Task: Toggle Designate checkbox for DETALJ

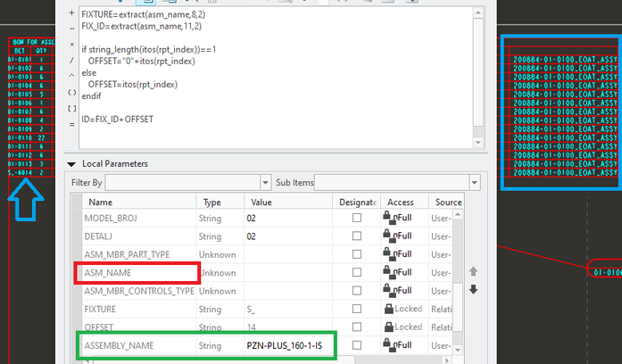Action: 357,236
